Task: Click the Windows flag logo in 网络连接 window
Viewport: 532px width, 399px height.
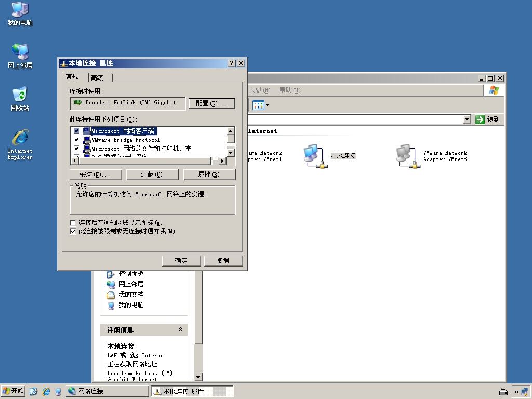Action: pyautogui.click(x=494, y=90)
